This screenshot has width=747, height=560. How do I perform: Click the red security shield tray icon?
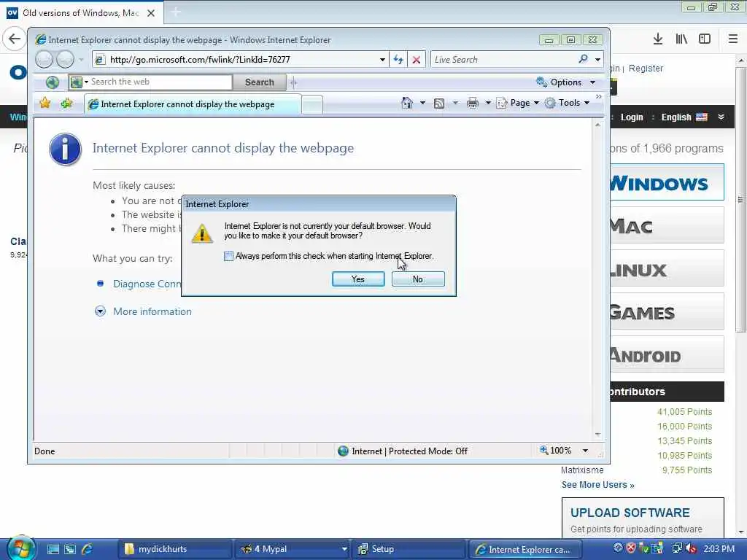coord(631,548)
